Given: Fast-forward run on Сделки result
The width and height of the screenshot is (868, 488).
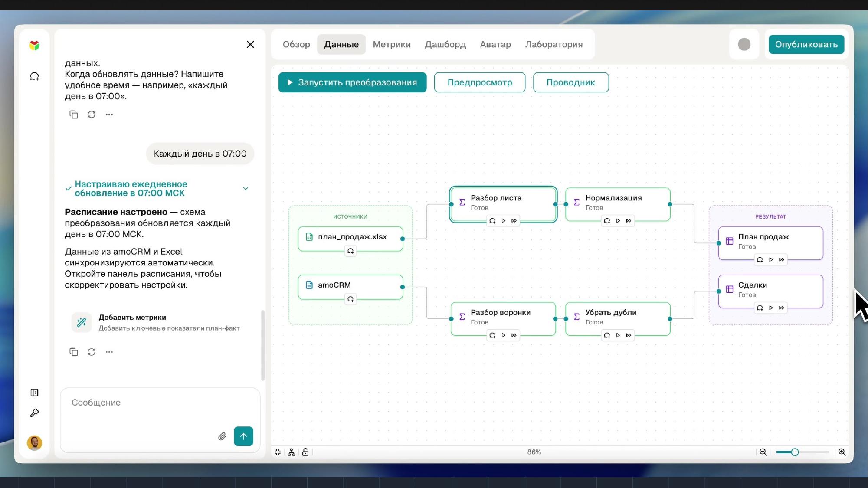Looking at the screenshot, I should (x=782, y=308).
